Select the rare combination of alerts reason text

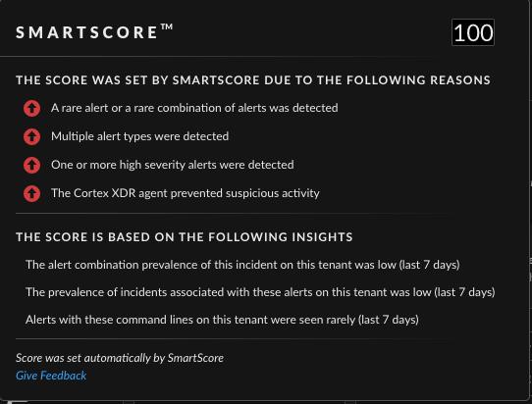[194, 108]
